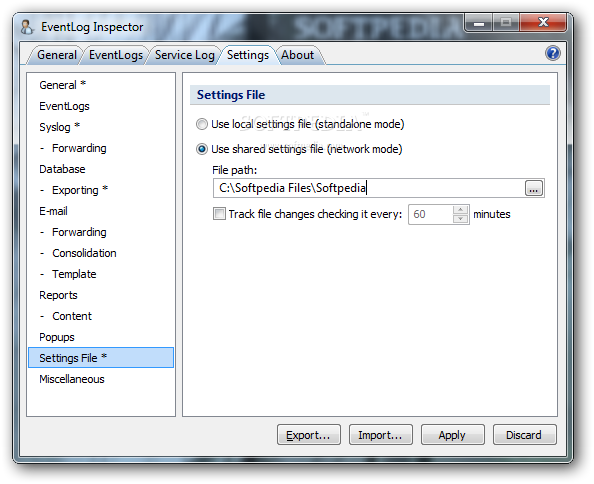The width and height of the screenshot is (594, 484).
Task: Select Settings File * list item
Action: 101,358
